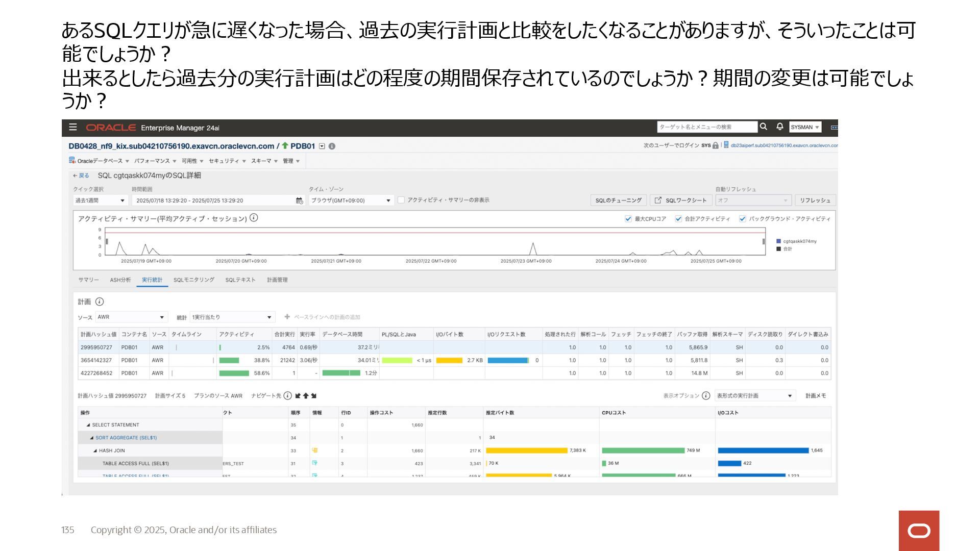Click info icon beside 表示オプション
The image size is (980, 551).
706,396
